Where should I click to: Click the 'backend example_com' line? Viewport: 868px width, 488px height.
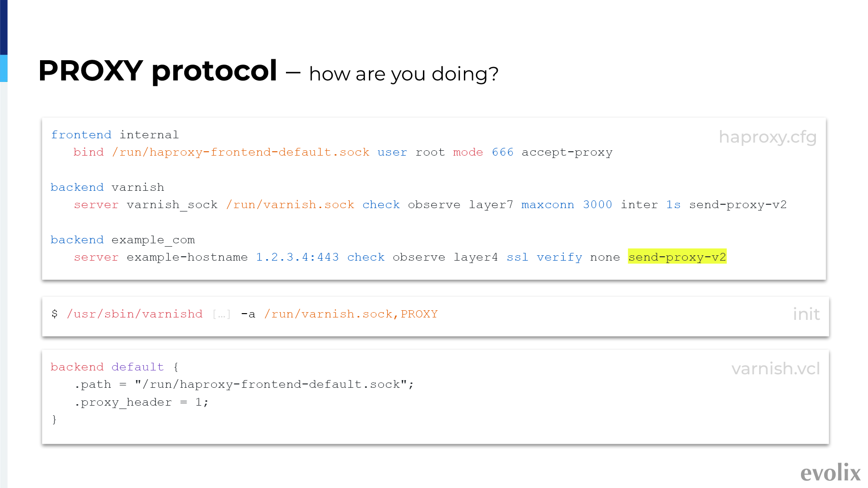(123, 240)
